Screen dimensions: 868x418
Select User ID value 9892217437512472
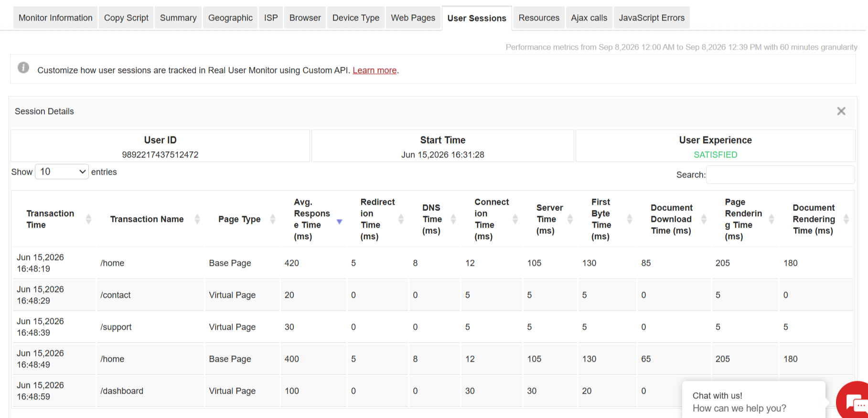coord(160,155)
